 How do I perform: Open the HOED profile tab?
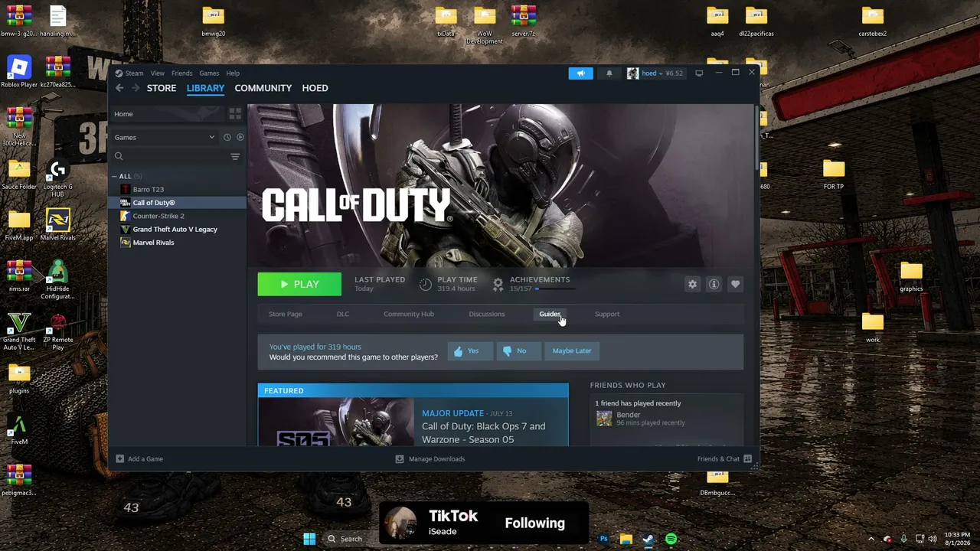[x=315, y=88]
